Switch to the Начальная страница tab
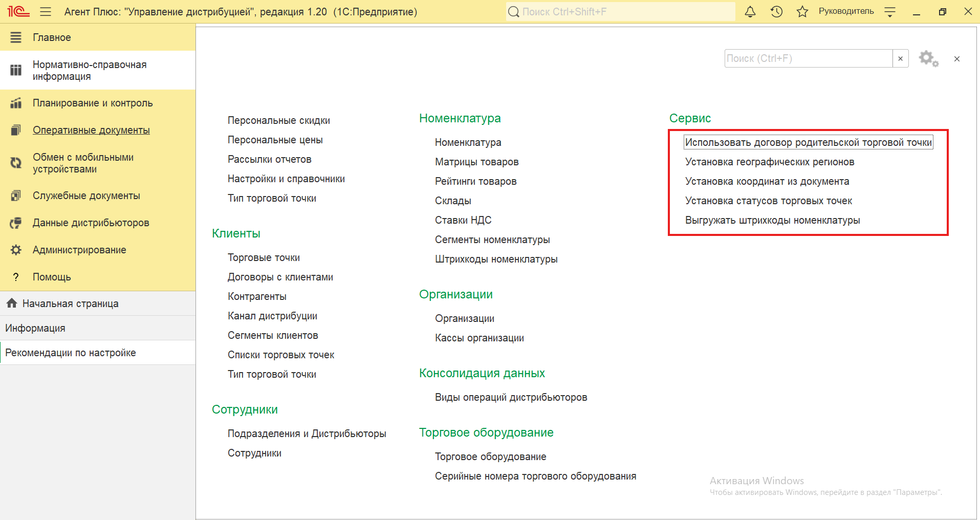 coord(70,304)
